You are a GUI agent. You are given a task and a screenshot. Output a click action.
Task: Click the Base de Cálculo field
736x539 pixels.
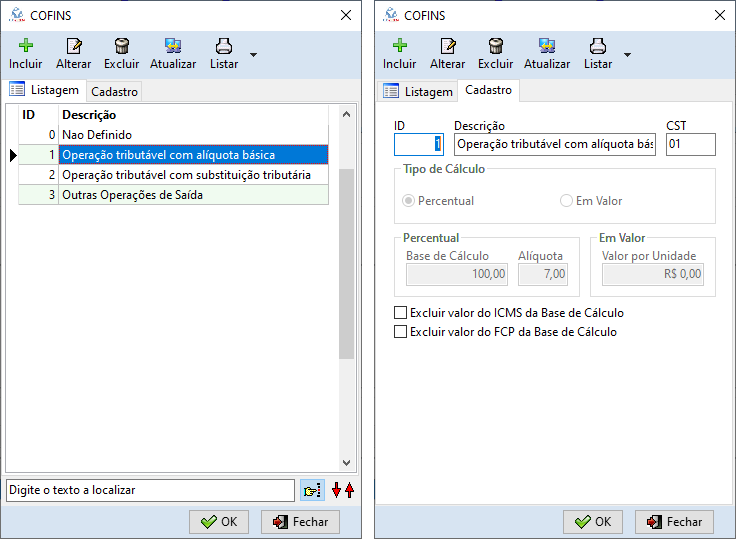(x=457, y=274)
